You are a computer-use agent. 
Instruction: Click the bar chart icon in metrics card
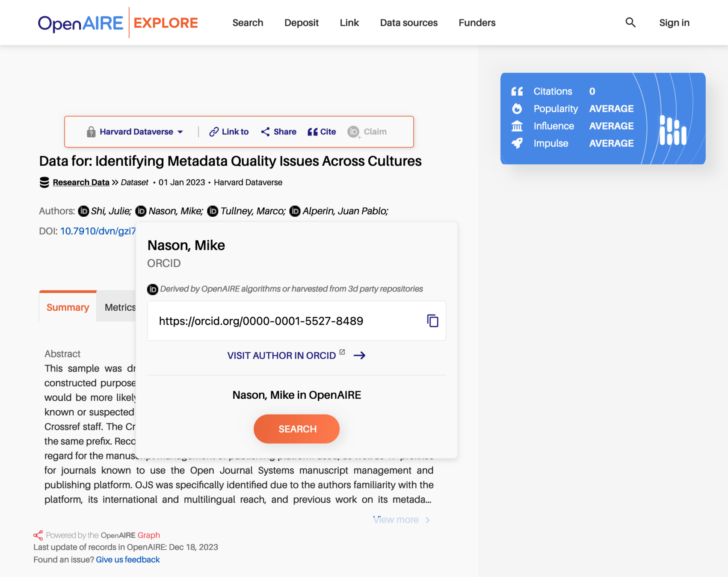pyautogui.click(x=673, y=130)
